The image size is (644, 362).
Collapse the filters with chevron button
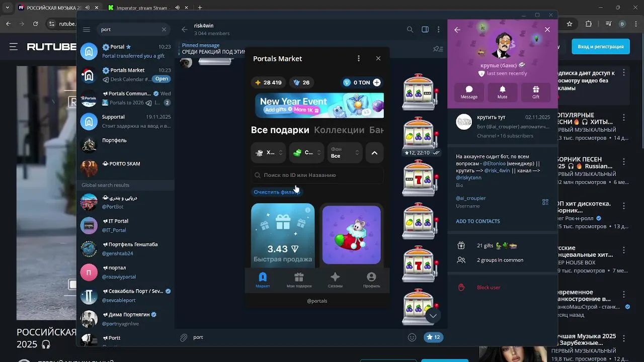pos(374,153)
